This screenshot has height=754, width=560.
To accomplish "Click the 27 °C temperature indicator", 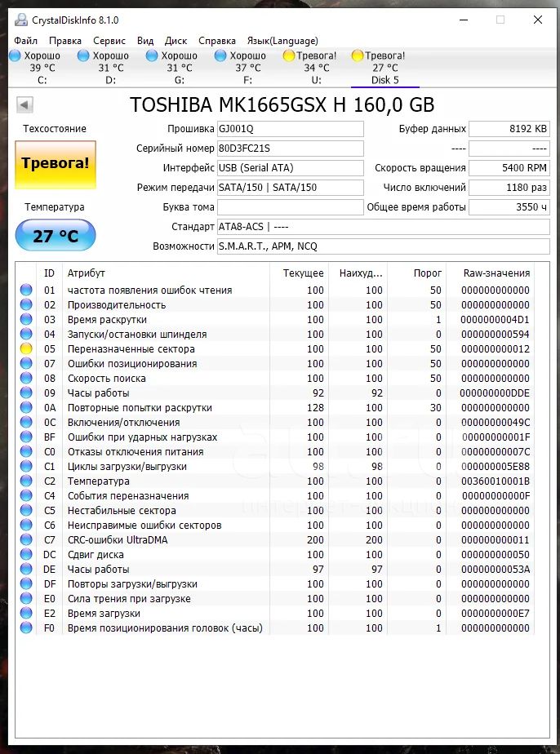I will point(56,235).
